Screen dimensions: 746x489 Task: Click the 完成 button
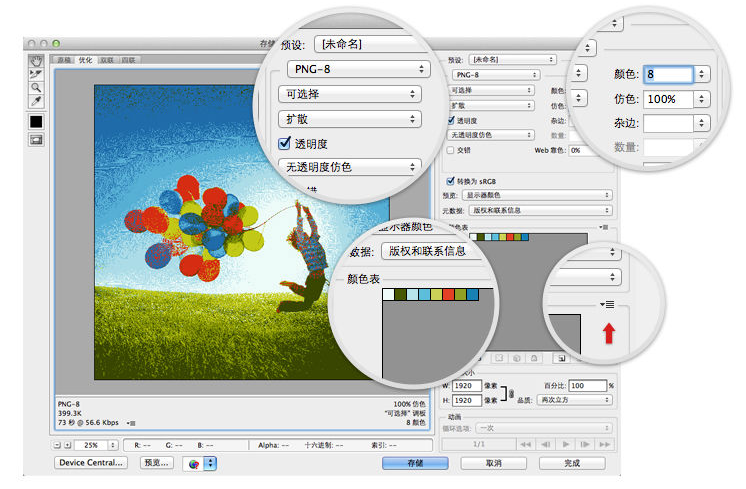point(572,463)
